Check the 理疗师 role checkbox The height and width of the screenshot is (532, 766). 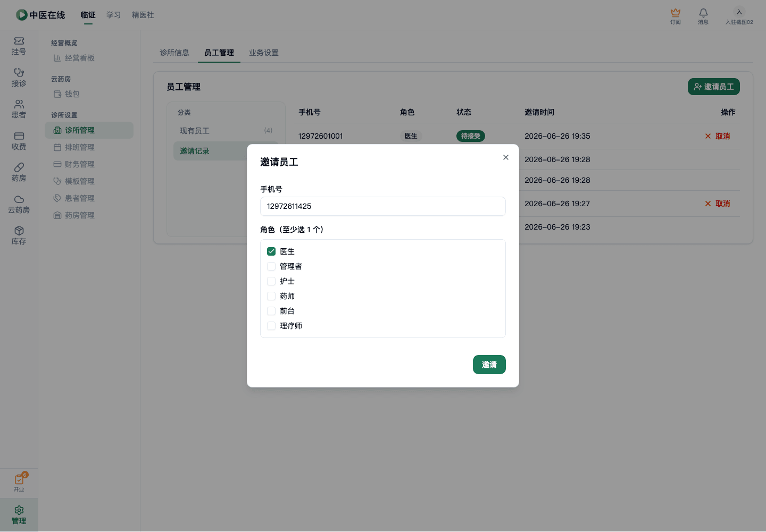(x=271, y=326)
